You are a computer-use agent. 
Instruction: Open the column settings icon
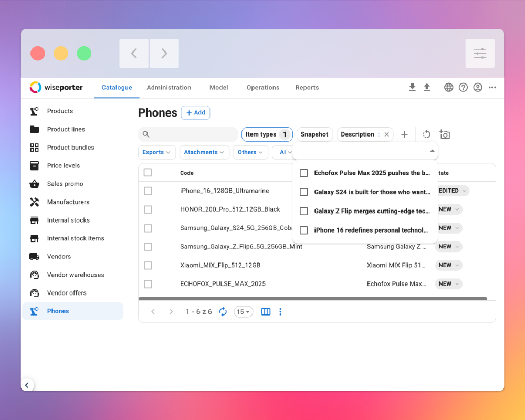(266, 312)
